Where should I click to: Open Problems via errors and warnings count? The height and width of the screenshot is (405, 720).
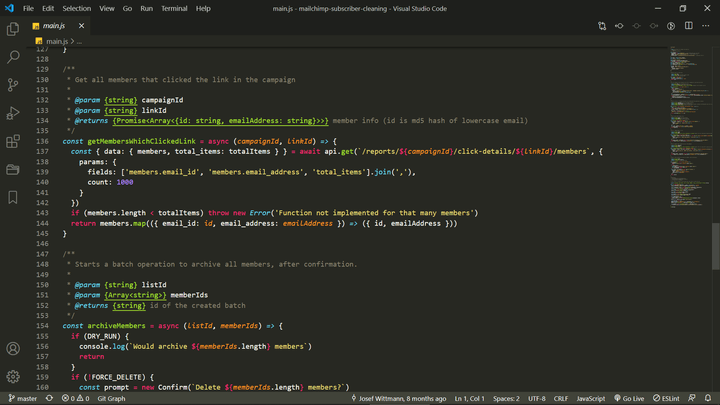(x=75, y=399)
